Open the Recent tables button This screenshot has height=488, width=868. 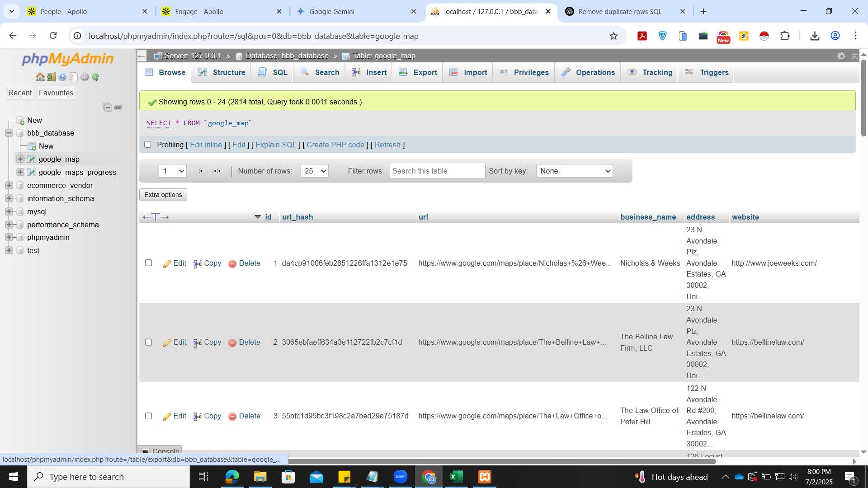(20, 93)
